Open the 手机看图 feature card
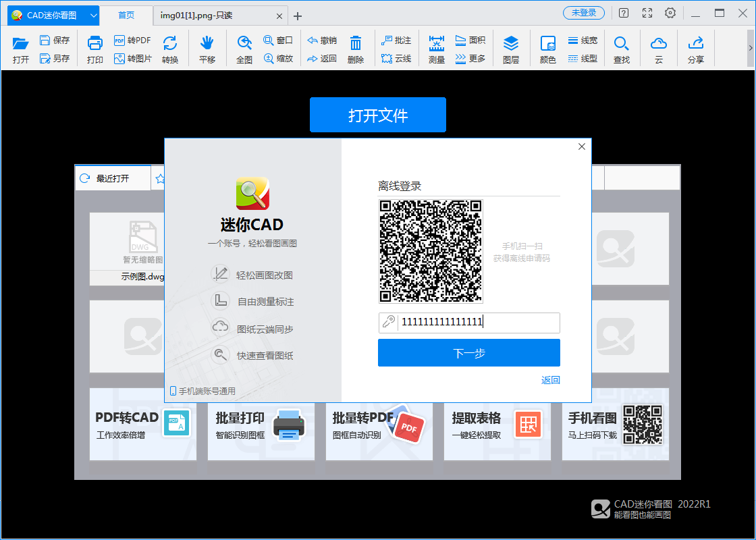 (615, 424)
